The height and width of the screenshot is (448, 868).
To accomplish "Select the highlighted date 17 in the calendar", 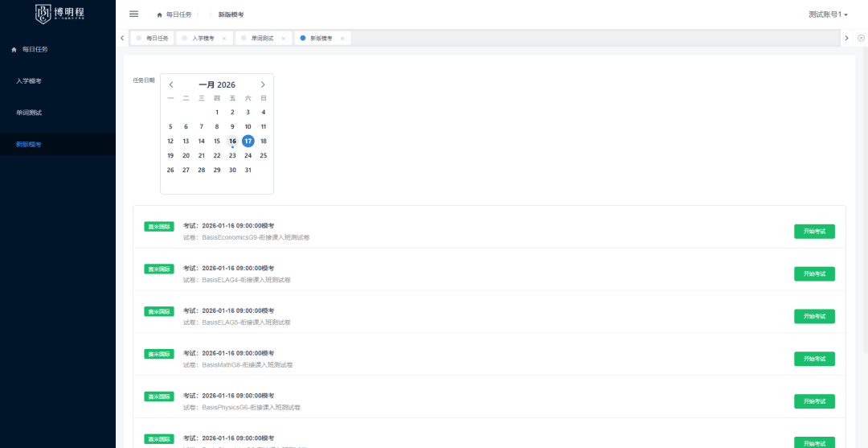I will pos(248,142).
